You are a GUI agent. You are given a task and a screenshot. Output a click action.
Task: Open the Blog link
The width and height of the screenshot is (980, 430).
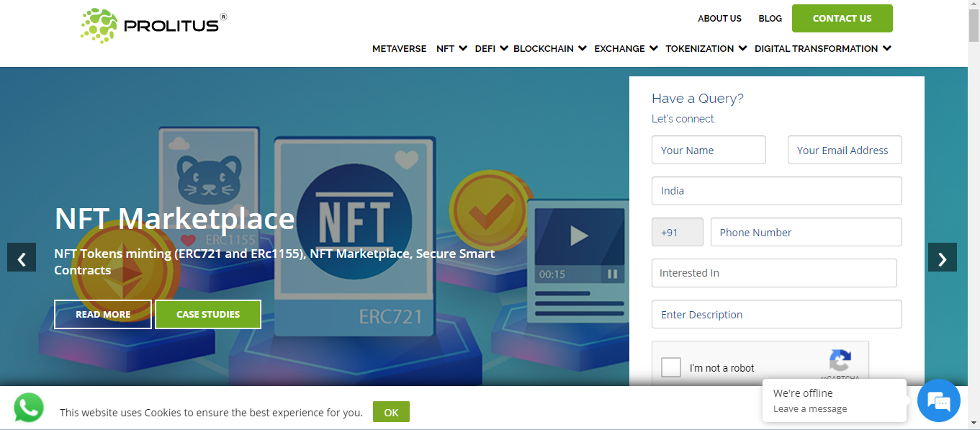(x=770, y=19)
